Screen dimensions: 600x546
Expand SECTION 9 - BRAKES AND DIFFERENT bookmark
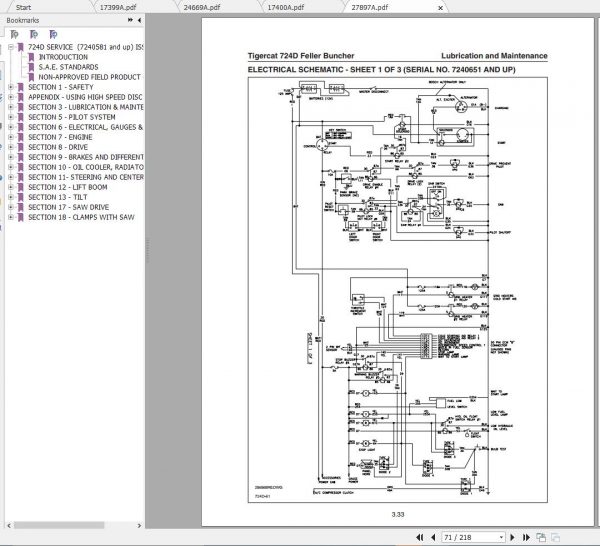[11, 157]
